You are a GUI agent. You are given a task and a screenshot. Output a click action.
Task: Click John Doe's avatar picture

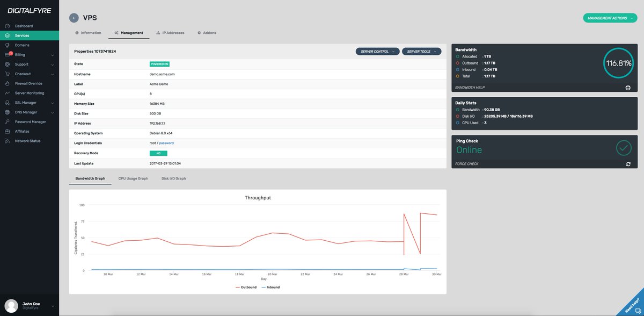[10, 305]
